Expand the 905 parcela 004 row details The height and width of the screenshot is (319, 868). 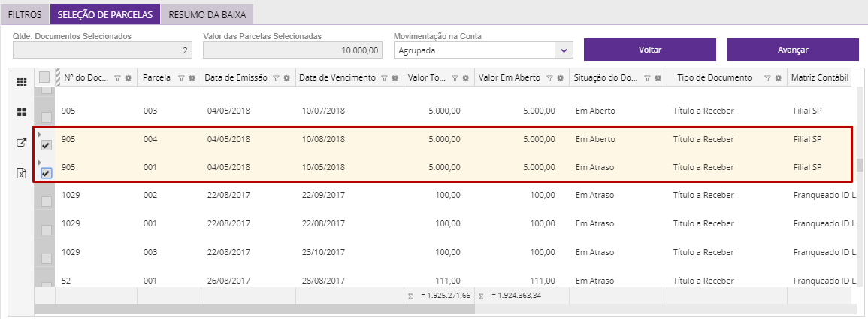coord(39,134)
